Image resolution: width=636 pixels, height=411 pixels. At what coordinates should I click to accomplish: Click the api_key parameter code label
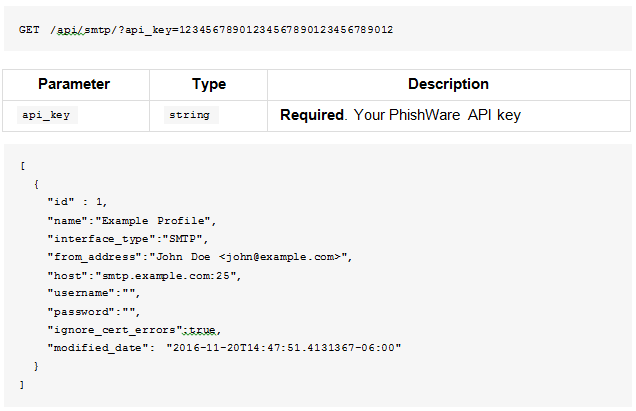click(46, 115)
